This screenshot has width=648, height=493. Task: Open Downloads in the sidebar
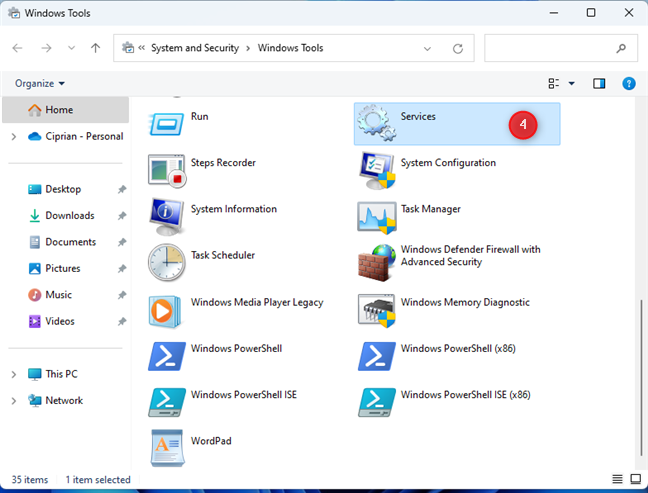click(69, 216)
